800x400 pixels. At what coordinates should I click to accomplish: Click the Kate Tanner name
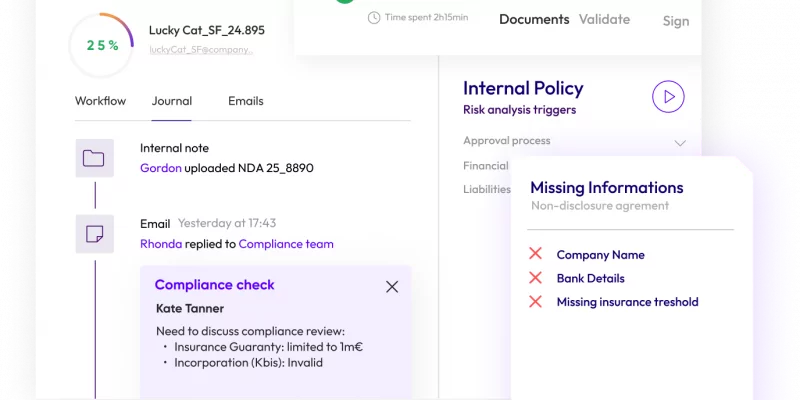click(190, 308)
